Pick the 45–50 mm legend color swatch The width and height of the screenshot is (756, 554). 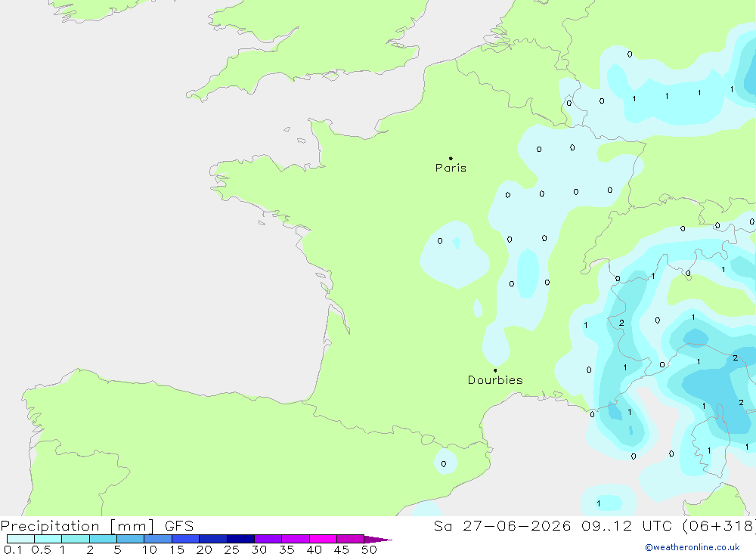[350, 539]
